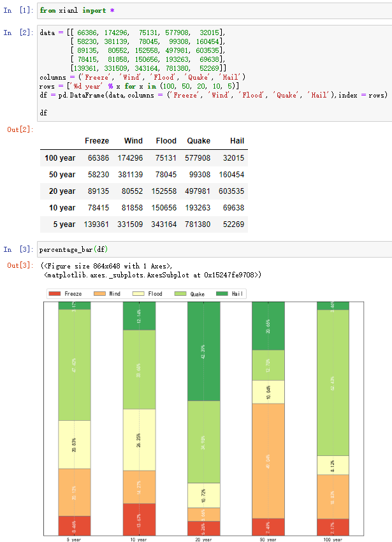
Task: Click the Wind column header in table
Action: click(133, 141)
